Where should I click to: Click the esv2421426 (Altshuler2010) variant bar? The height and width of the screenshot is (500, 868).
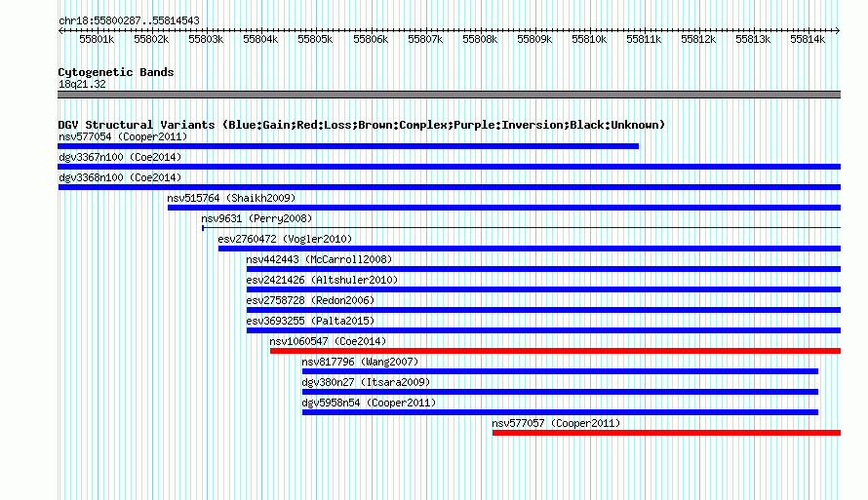tap(543, 289)
